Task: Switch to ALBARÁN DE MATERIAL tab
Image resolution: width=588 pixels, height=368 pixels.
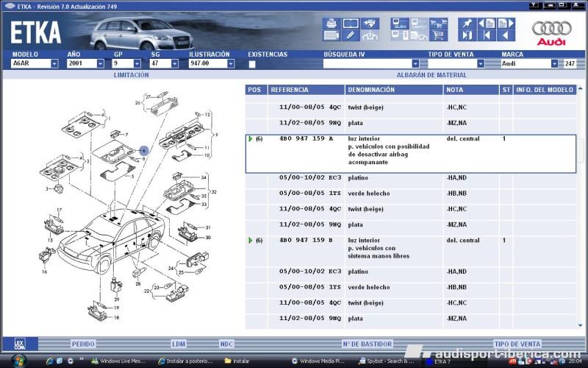Action: (431, 75)
